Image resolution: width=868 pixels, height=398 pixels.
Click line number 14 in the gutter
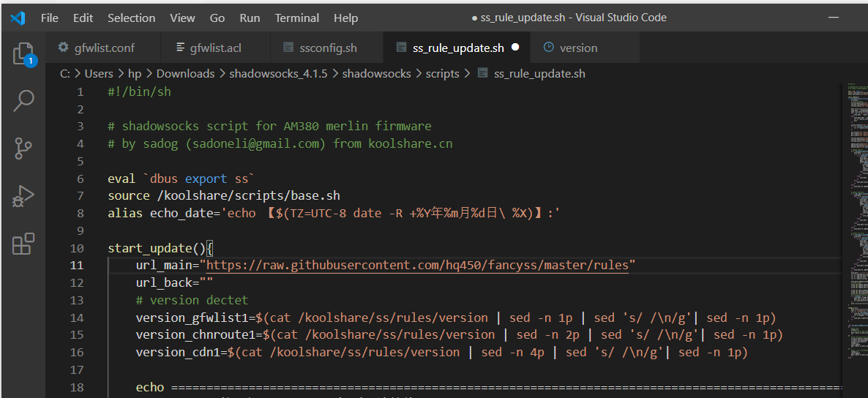point(77,318)
